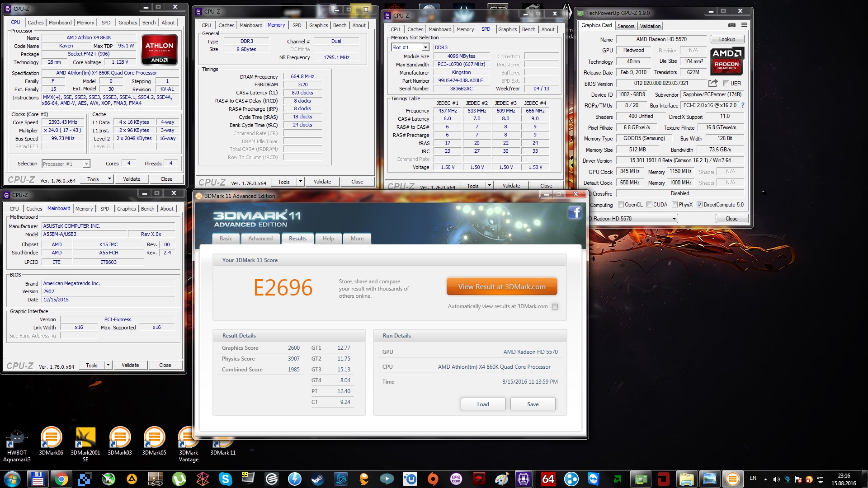
Task: Expand Tools arrow in CPU-Z CPU window
Action: click(109, 179)
